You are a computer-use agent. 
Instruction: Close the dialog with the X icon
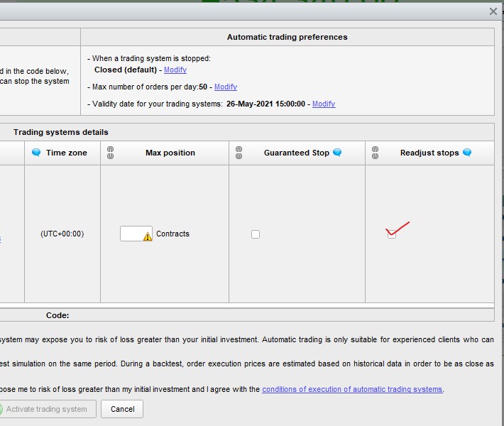[493, 11]
